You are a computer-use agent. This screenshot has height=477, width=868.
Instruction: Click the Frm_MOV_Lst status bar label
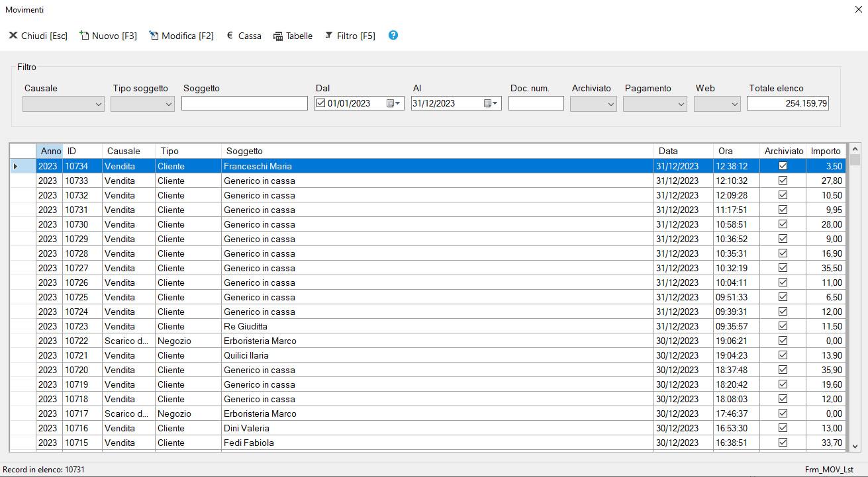pyautogui.click(x=829, y=470)
